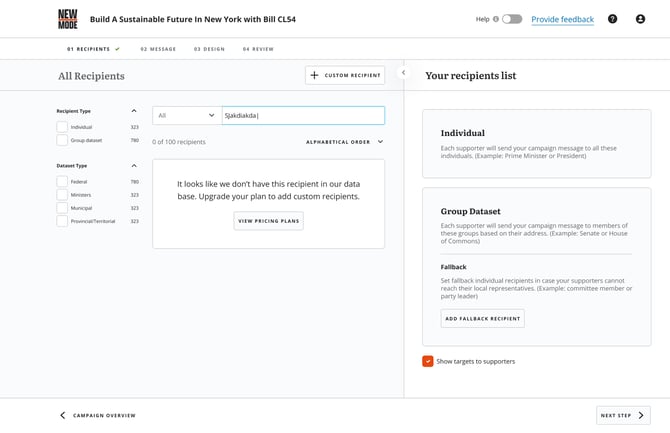Switch to the 02 Message tab
Image resolution: width=670 pixels, height=433 pixels.
[157, 49]
